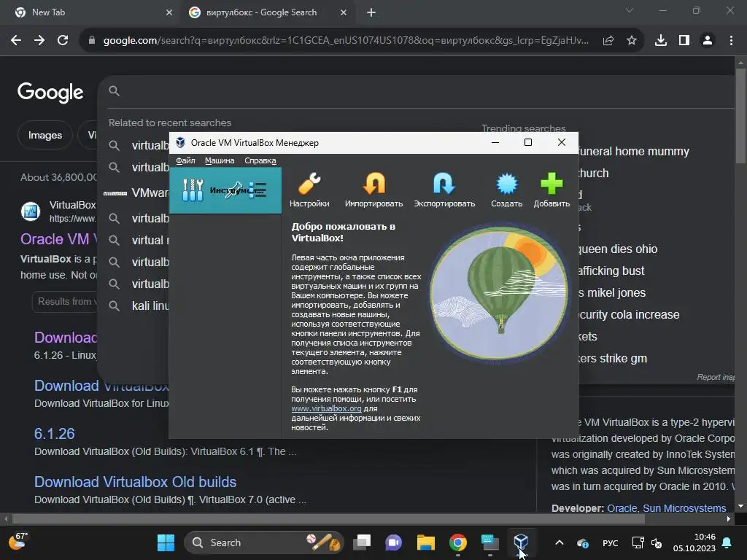Bookmark this page with star icon
This screenshot has height=560, width=747.
point(632,41)
